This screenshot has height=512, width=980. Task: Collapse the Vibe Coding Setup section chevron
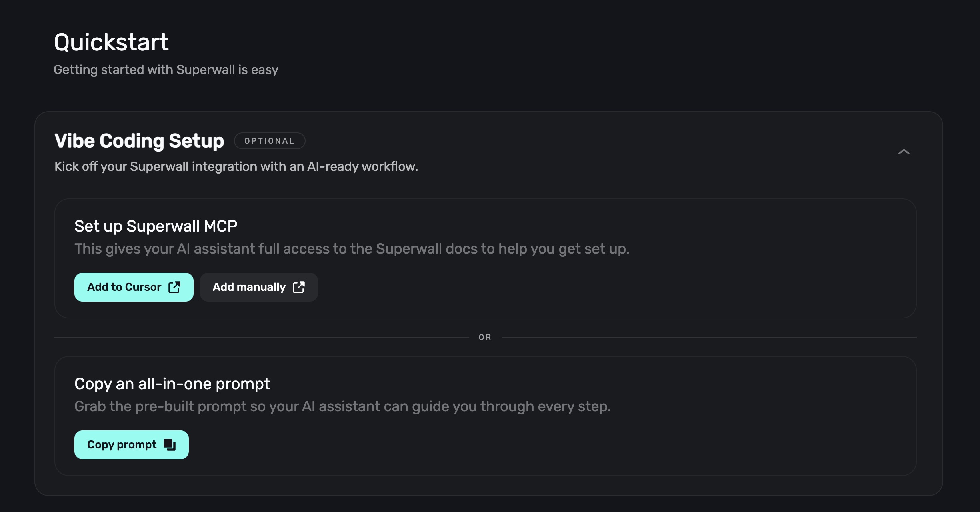pos(904,152)
